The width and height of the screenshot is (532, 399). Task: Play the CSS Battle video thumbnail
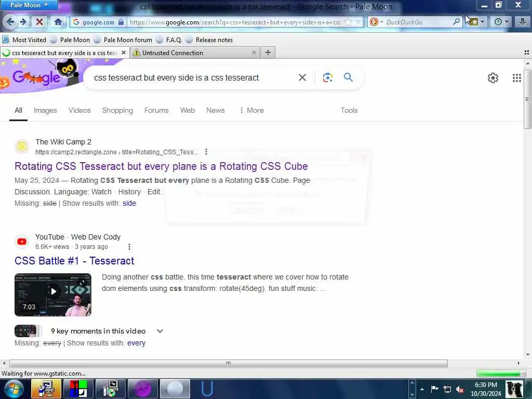click(x=53, y=295)
